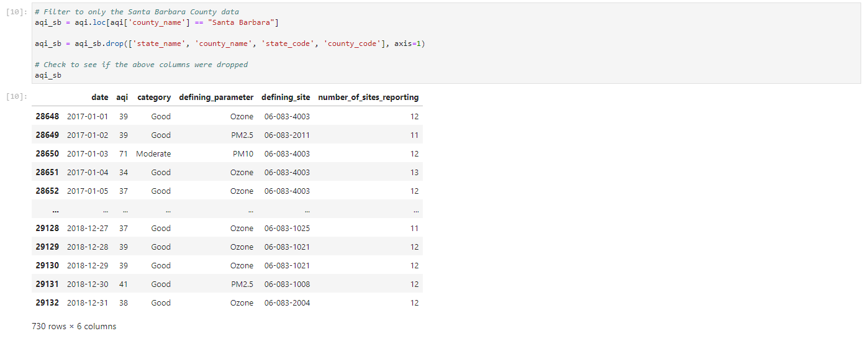Click inside the code cell on the drop line
Viewport: 868px width, 341px height.
[x=230, y=43]
